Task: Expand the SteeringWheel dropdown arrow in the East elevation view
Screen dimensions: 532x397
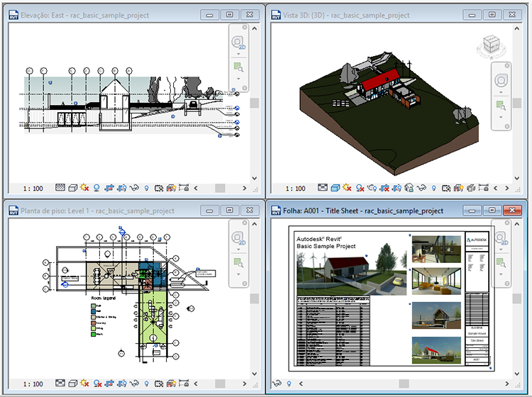Action: click(x=238, y=55)
